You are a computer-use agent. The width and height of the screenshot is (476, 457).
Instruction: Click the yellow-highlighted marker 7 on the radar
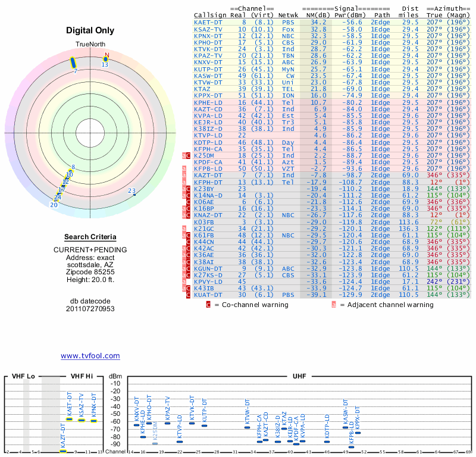(x=74, y=62)
